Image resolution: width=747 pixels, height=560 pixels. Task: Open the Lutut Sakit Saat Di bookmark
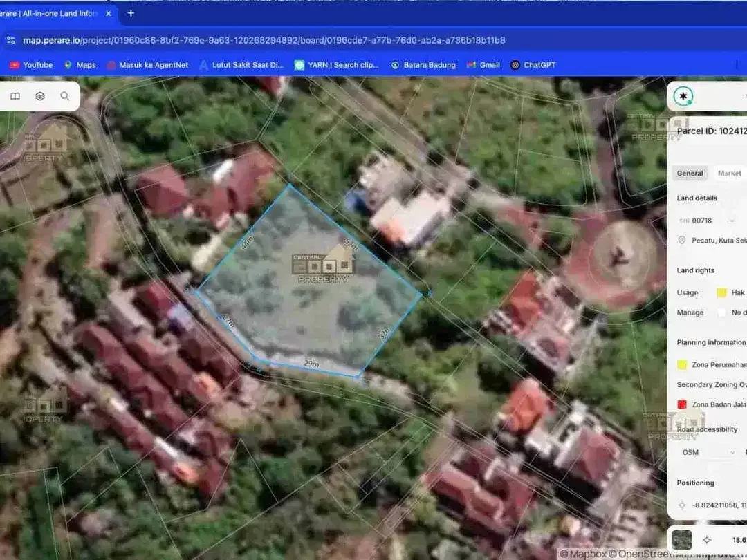click(241, 65)
